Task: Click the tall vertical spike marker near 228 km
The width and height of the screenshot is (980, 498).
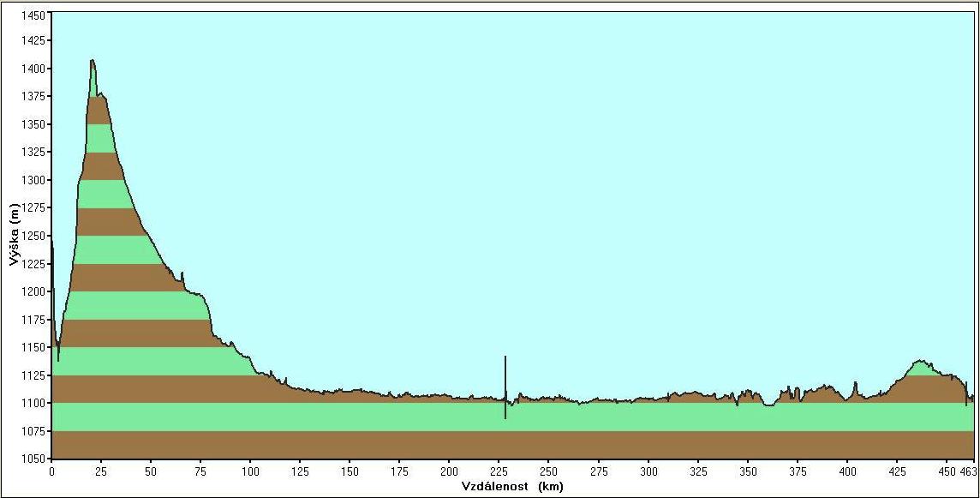Action: 505,387
